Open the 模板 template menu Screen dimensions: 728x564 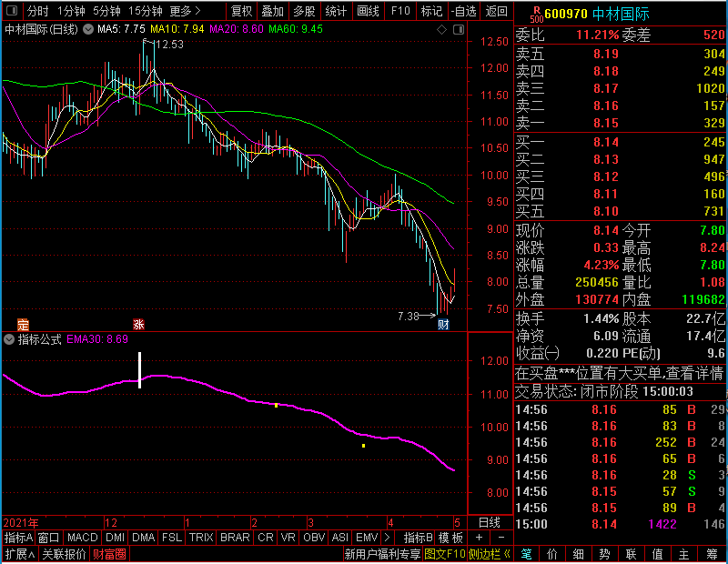(x=450, y=538)
